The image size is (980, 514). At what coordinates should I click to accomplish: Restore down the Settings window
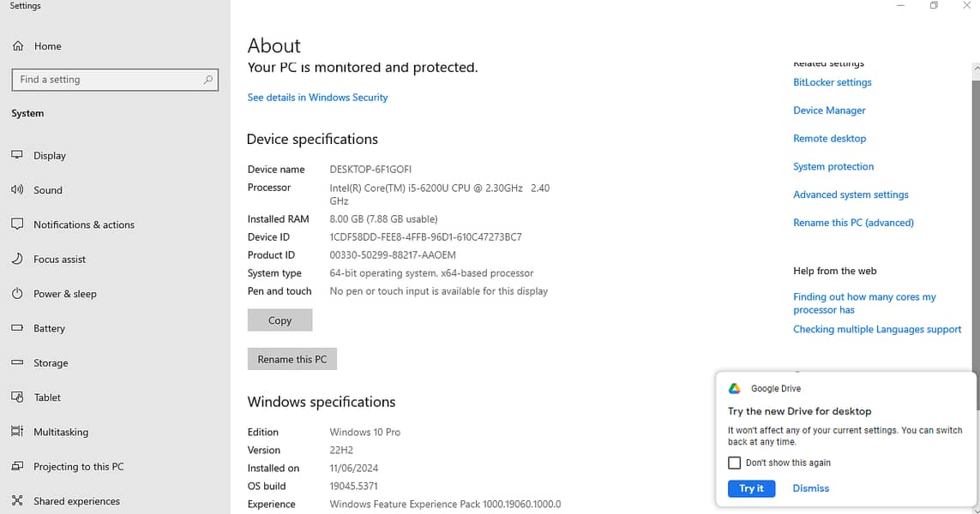pos(934,6)
